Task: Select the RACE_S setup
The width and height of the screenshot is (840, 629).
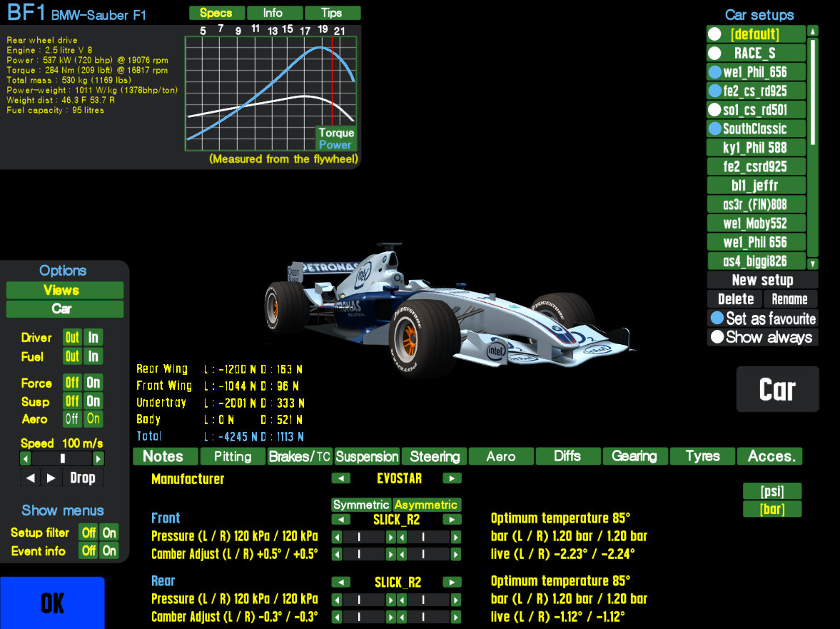Action: (x=756, y=53)
